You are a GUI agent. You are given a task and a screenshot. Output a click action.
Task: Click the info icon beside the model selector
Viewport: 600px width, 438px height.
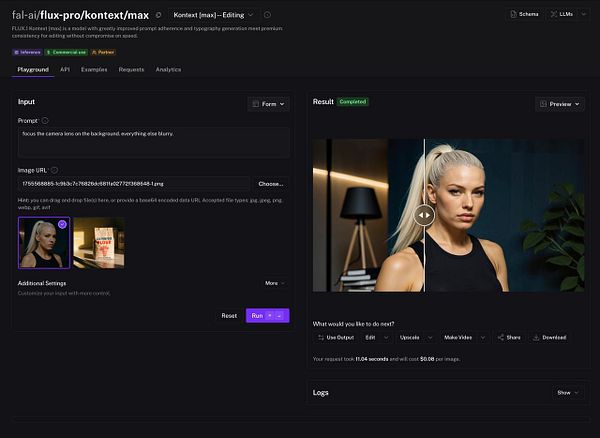pyautogui.click(x=267, y=15)
